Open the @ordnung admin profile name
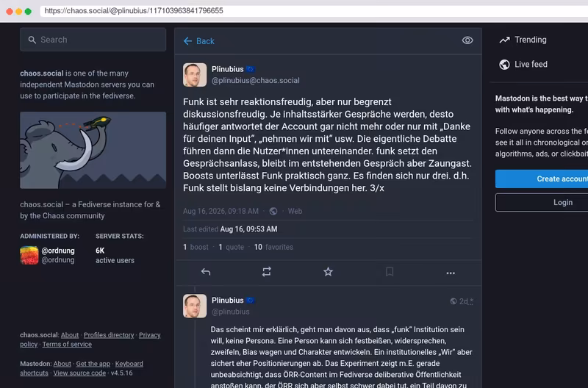This screenshot has width=588, height=388. [x=58, y=251]
